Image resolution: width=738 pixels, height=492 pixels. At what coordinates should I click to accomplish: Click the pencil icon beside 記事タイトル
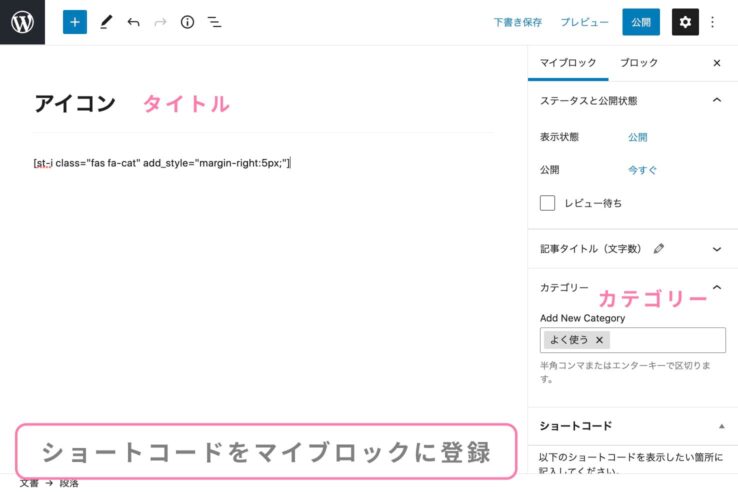(x=659, y=249)
